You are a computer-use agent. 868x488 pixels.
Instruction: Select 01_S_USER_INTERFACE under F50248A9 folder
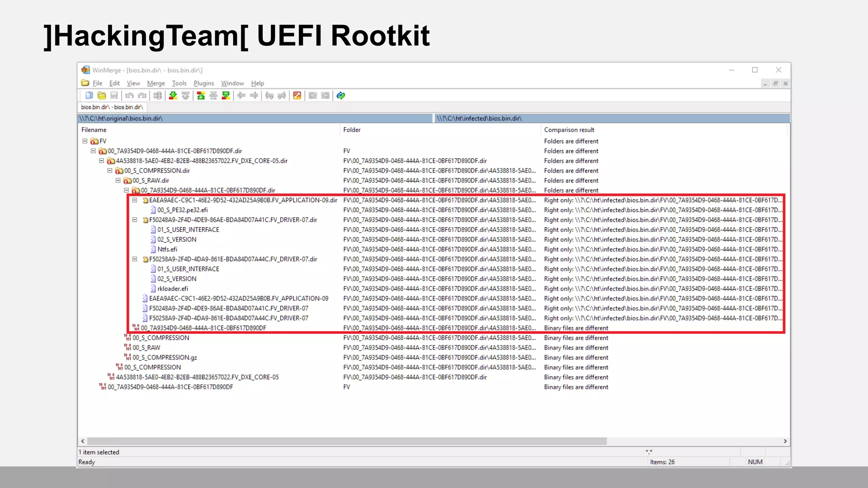coord(188,230)
